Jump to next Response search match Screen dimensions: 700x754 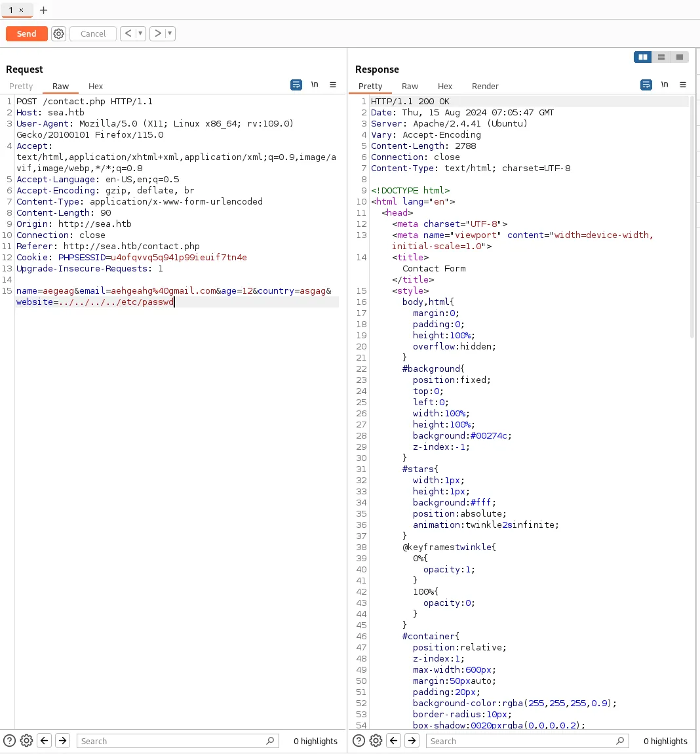412,740
